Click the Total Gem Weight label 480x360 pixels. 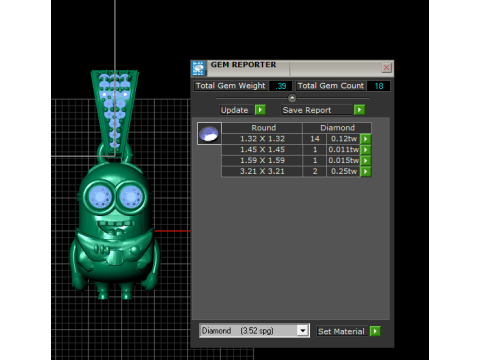pyautogui.click(x=231, y=86)
